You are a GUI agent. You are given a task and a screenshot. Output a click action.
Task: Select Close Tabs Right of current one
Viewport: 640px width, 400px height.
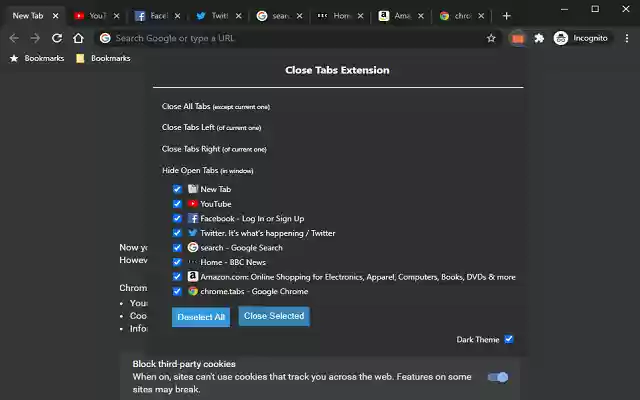click(x=214, y=149)
